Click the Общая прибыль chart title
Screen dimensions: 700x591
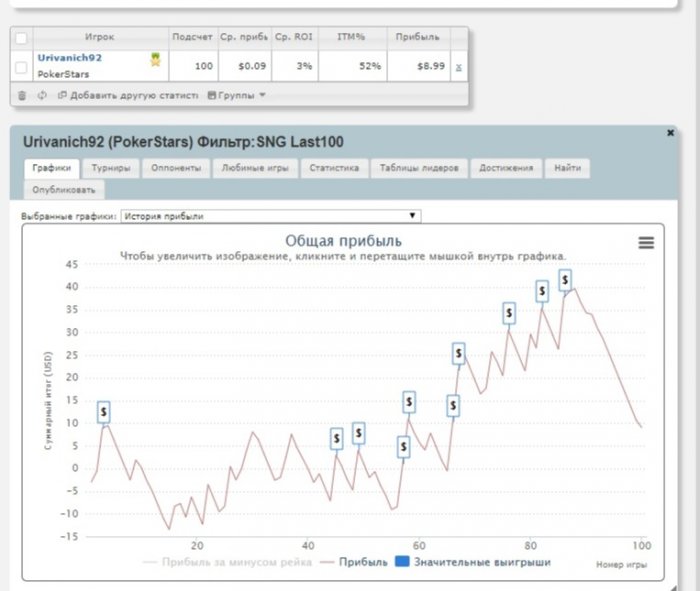343,241
